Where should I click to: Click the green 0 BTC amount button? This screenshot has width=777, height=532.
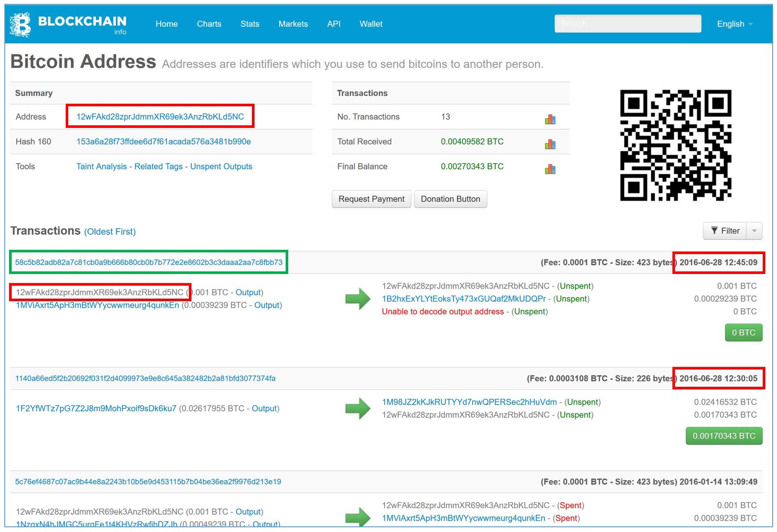pyautogui.click(x=744, y=332)
